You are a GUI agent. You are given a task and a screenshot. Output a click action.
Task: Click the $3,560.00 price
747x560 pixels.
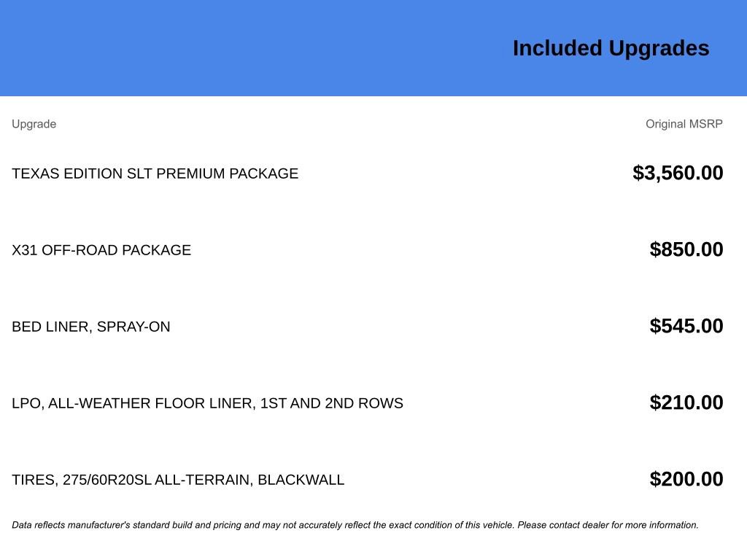click(678, 173)
